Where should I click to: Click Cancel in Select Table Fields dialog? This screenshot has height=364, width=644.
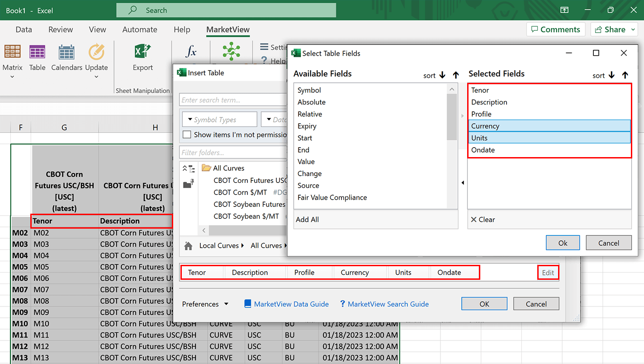coord(609,243)
